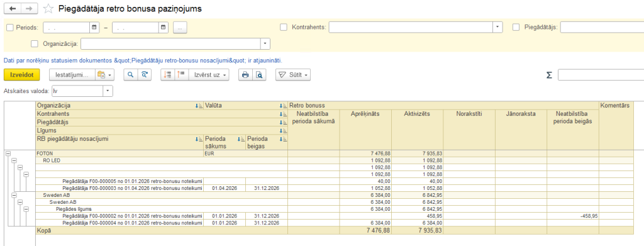644x246 pixels.
Task: Print the report with printer icon
Action: tap(245, 75)
